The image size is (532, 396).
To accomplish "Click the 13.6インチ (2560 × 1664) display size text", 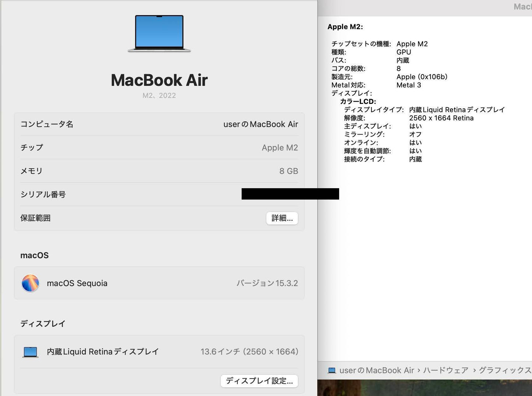I will click(x=250, y=352).
